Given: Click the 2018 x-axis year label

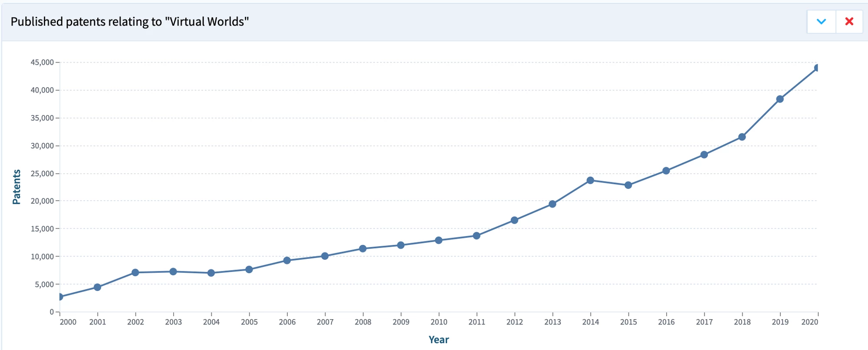Looking at the screenshot, I should pyautogui.click(x=742, y=322).
